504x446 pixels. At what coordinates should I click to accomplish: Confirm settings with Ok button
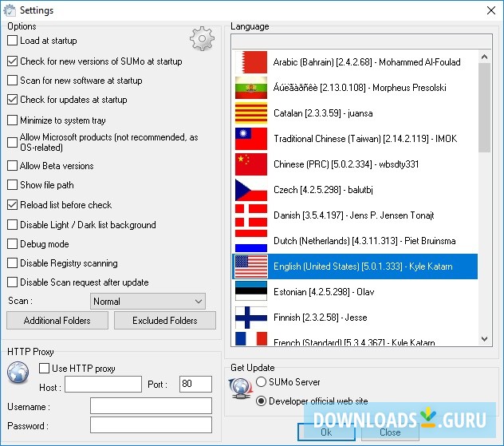click(x=326, y=432)
